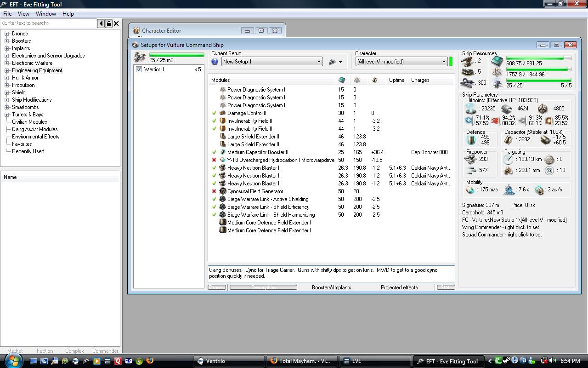Clear the search with the X icon

(x=116, y=23)
